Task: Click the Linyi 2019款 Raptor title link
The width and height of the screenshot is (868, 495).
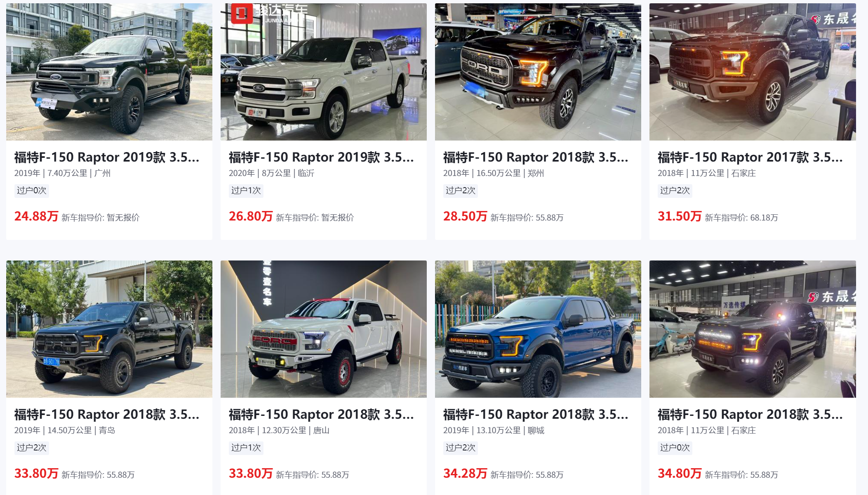Action: click(x=321, y=157)
